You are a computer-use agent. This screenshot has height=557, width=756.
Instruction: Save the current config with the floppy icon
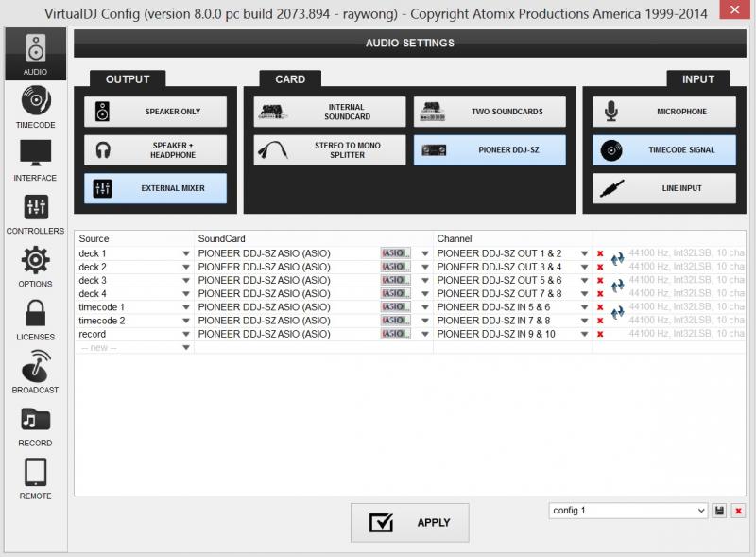720,511
